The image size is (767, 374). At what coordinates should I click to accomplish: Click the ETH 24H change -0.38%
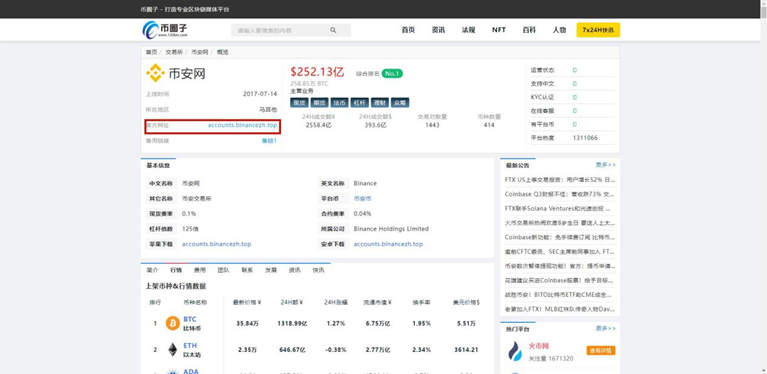(336, 350)
